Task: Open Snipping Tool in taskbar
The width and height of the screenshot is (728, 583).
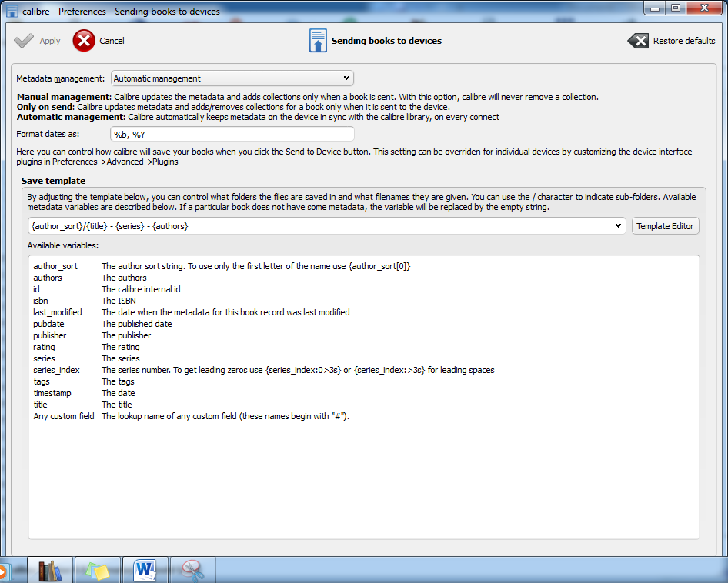Action: [192, 571]
